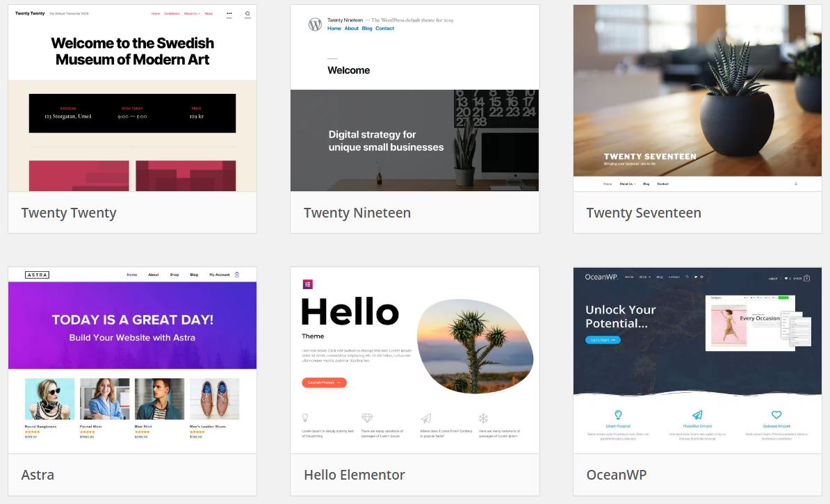
Task: Click the Elementor logo icon in Hello preview
Action: click(307, 284)
